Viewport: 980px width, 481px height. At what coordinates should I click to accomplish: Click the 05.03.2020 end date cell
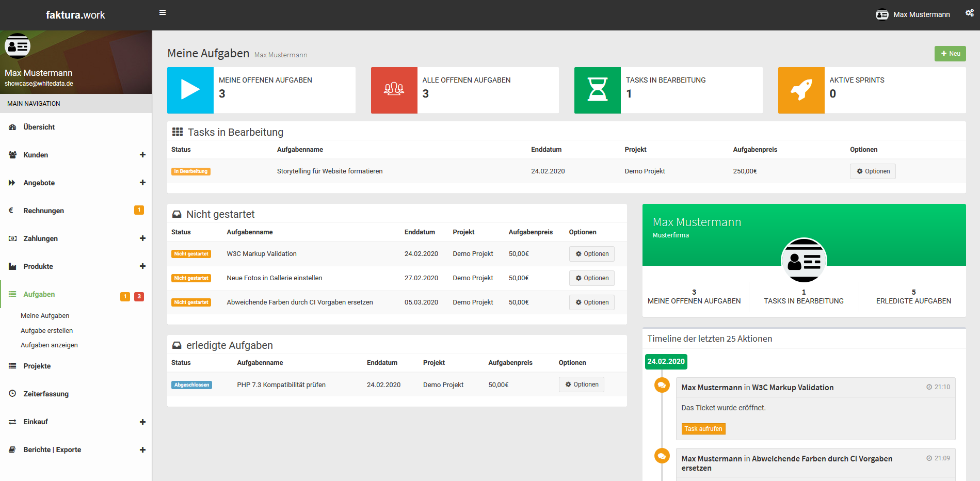(x=421, y=302)
